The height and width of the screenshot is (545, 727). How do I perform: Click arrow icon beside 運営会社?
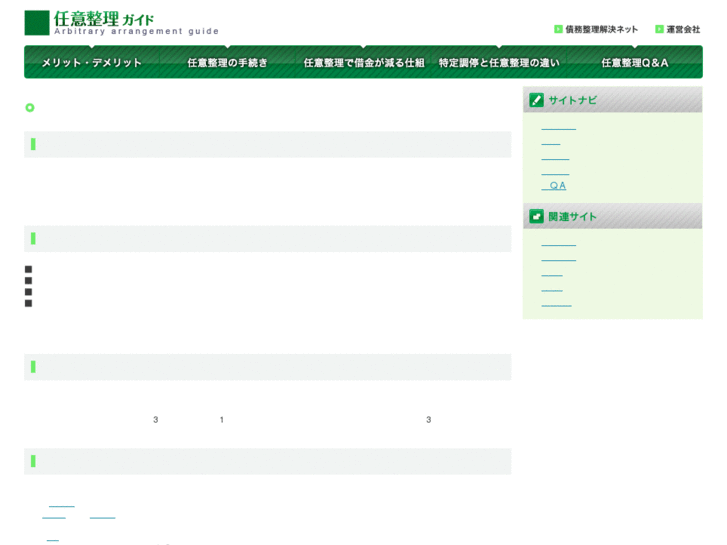pos(659,29)
